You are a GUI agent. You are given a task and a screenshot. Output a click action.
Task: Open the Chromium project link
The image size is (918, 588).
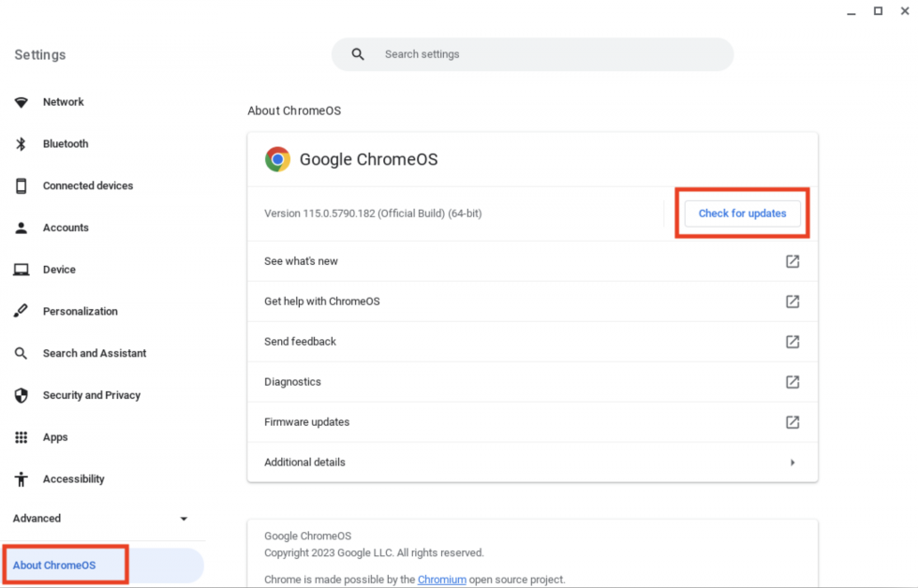pyautogui.click(x=441, y=579)
